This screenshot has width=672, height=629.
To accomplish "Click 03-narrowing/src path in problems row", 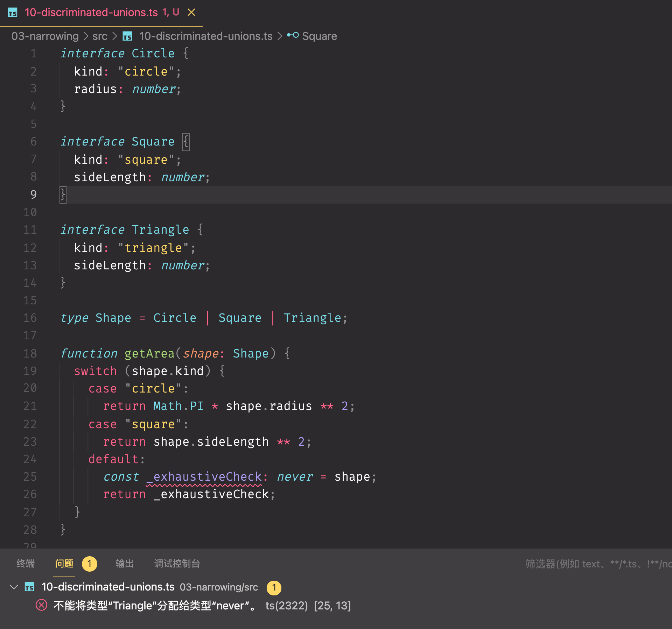I will pos(219,587).
